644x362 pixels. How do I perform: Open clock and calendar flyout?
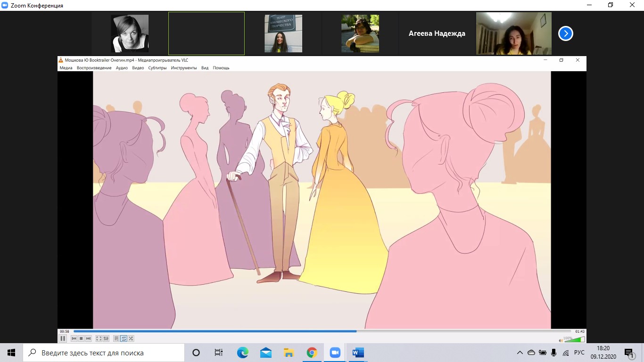(603, 353)
